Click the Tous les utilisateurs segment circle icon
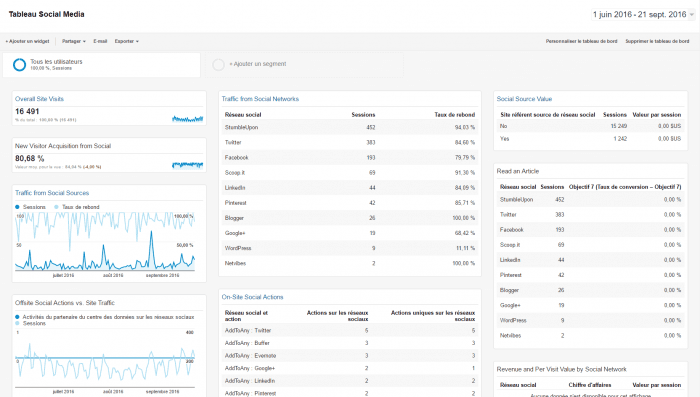 click(x=19, y=65)
